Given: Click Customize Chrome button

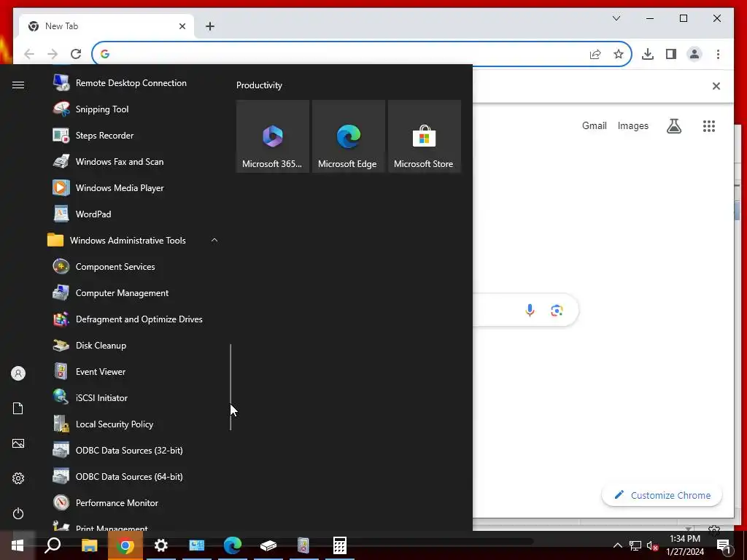Looking at the screenshot, I should pos(662,495).
